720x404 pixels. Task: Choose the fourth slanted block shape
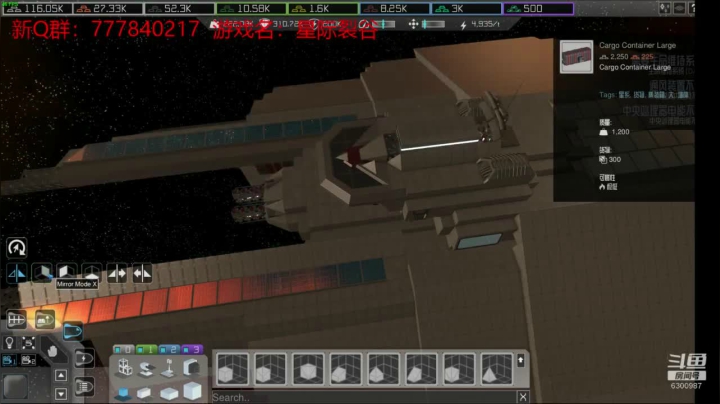pos(345,368)
